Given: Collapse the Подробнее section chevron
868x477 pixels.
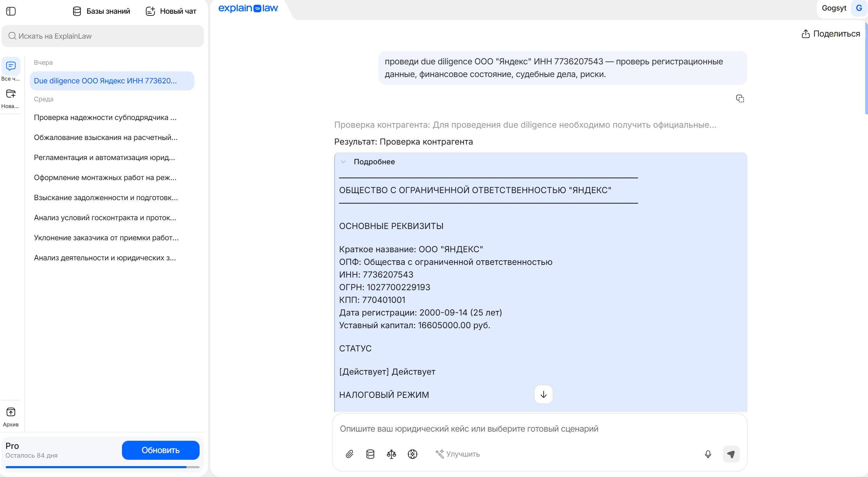Looking at the screenshot, I should coord(343,162).
